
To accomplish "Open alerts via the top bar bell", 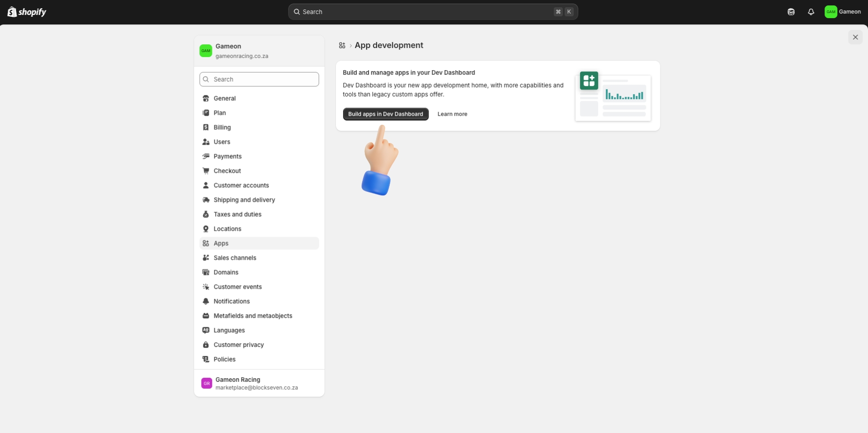I will coord(811,12).
